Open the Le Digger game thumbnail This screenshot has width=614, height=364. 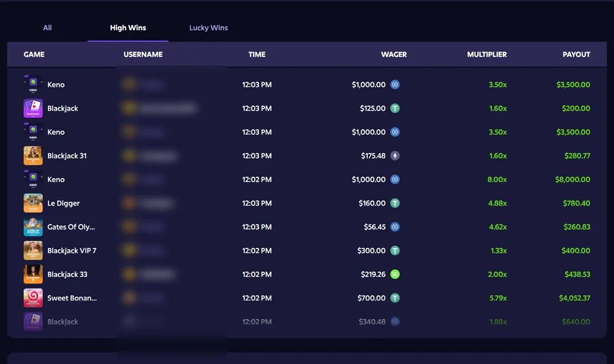pos(33,203)
